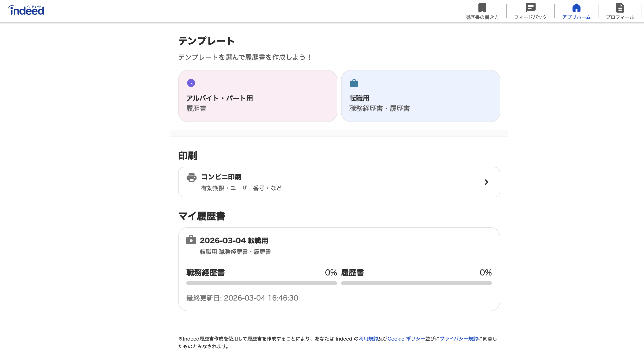This screenshot has width=644, height=356.
Task: Open the プロフィール document icon
Action: [x=620, y=7]
